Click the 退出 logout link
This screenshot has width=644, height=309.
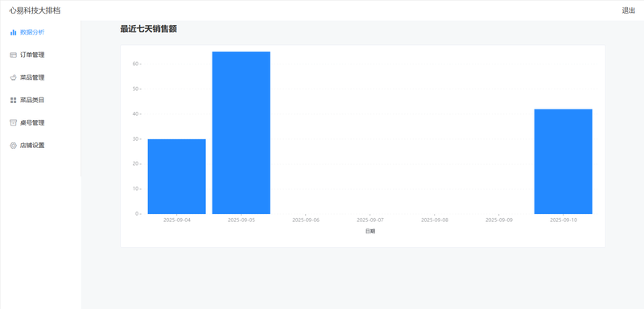tap(629, 10)
